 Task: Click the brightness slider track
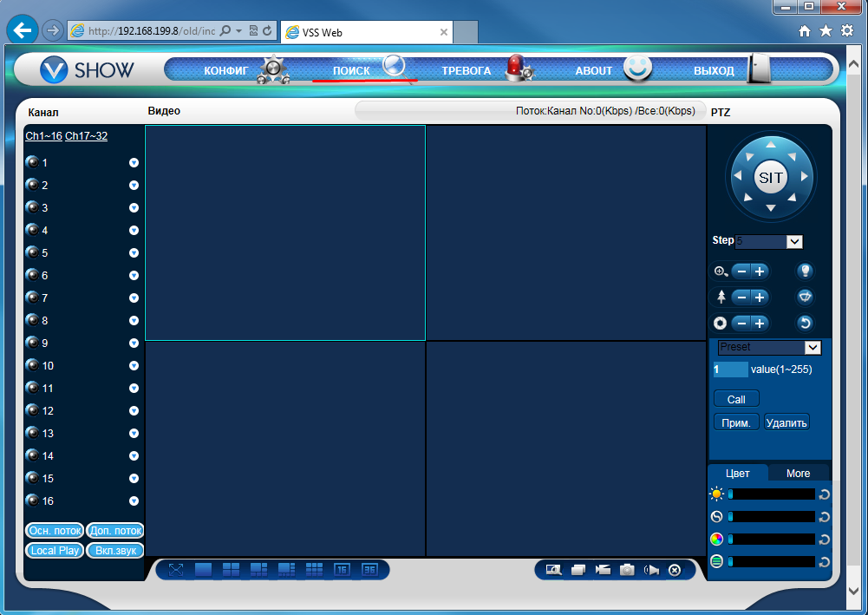(772, 494)
